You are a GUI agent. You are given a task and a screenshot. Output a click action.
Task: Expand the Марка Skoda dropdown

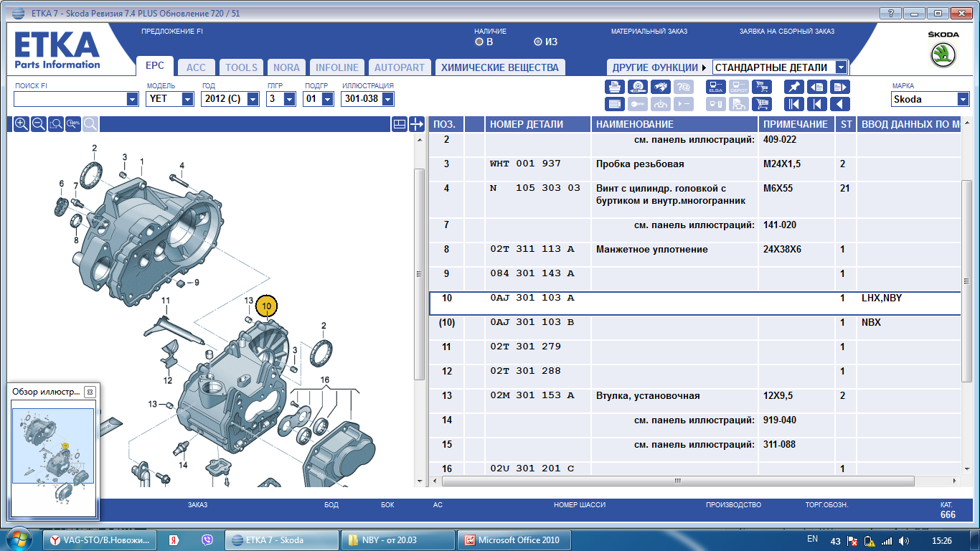pos(963,99)
